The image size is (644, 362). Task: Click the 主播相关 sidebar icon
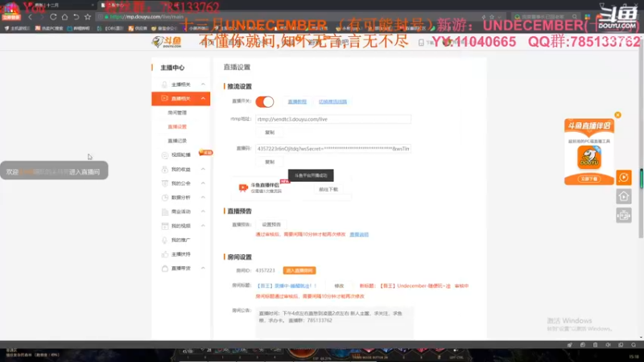coord(164,84)
